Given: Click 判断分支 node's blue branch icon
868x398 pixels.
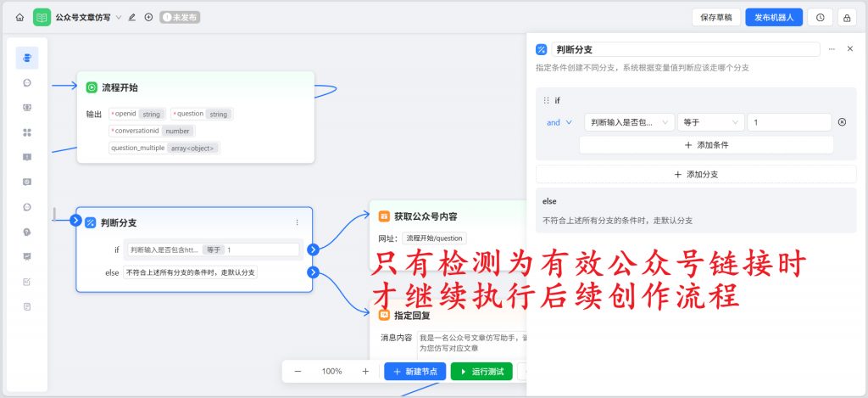Looking at the screenshot, I should click(90, 223).
